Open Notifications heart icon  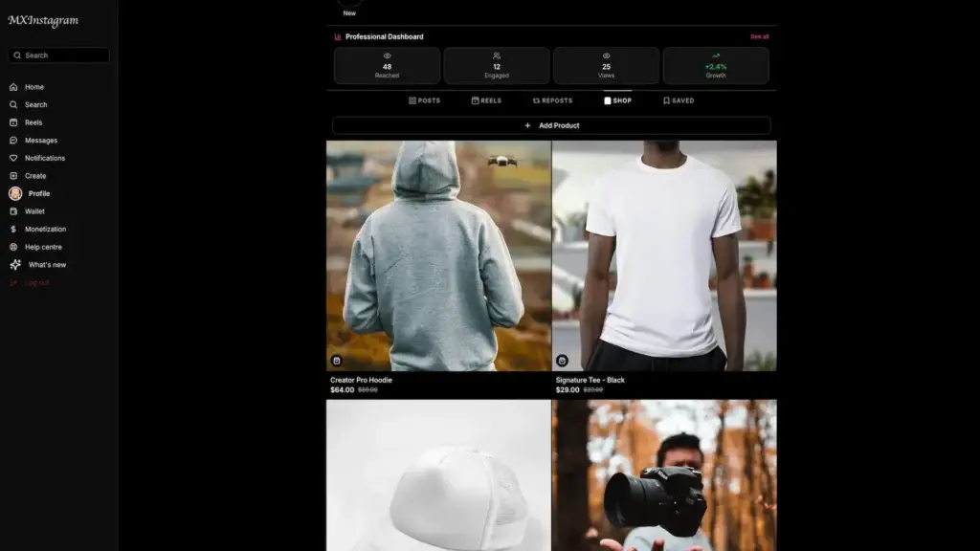[x=13, y=158]
